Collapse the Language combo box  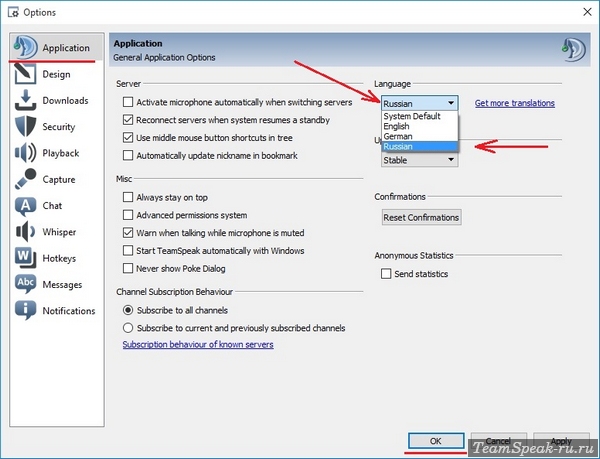419,103
